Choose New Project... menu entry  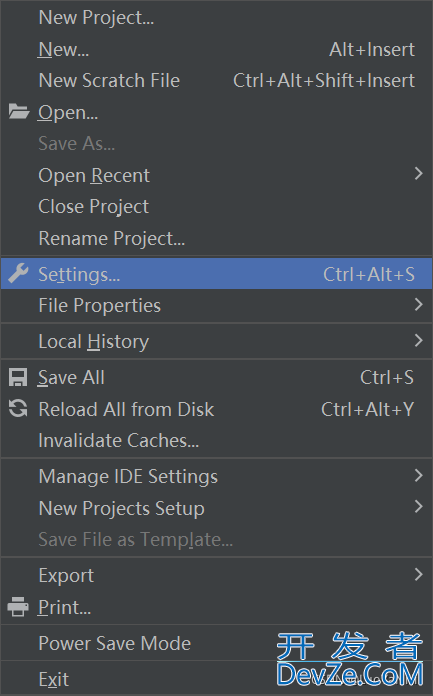point(216,18)
